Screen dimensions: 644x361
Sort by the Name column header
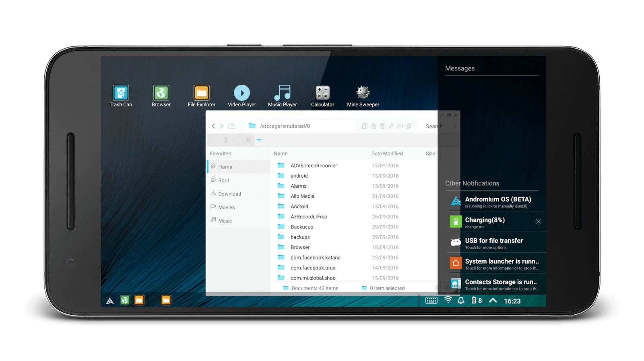(281, 154)
